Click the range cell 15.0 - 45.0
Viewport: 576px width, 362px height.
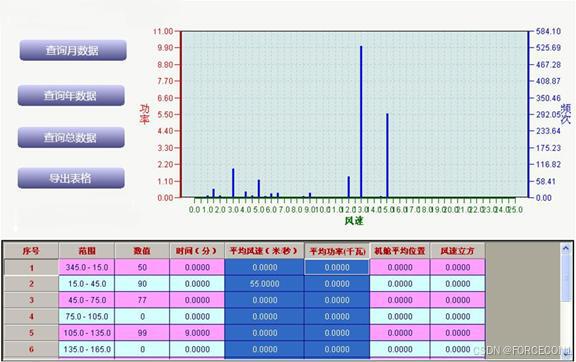tap(87, 284)
